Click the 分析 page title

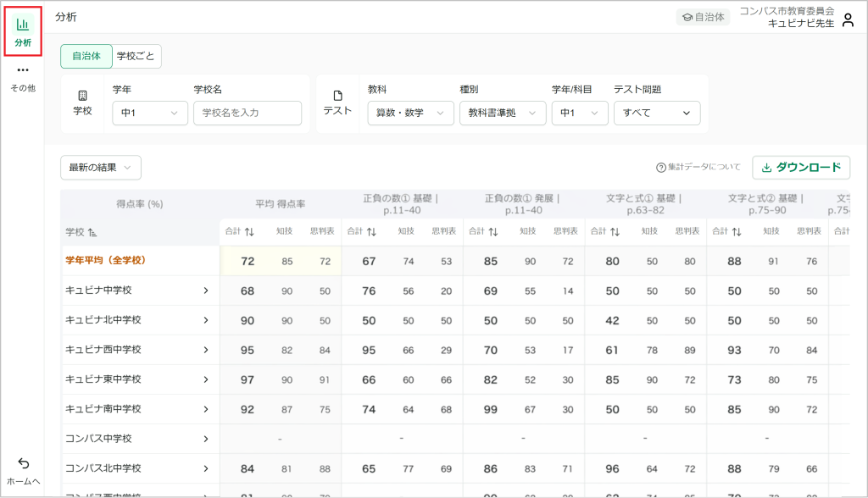point(66,17)
